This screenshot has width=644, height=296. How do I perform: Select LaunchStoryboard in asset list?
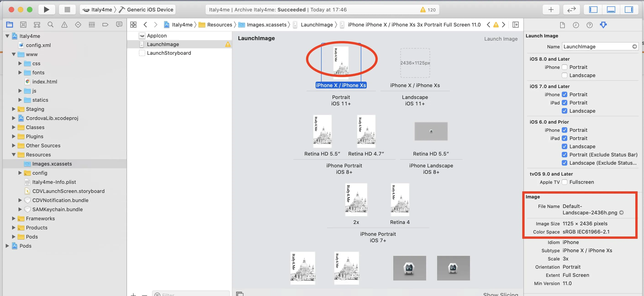pos(169,53)
